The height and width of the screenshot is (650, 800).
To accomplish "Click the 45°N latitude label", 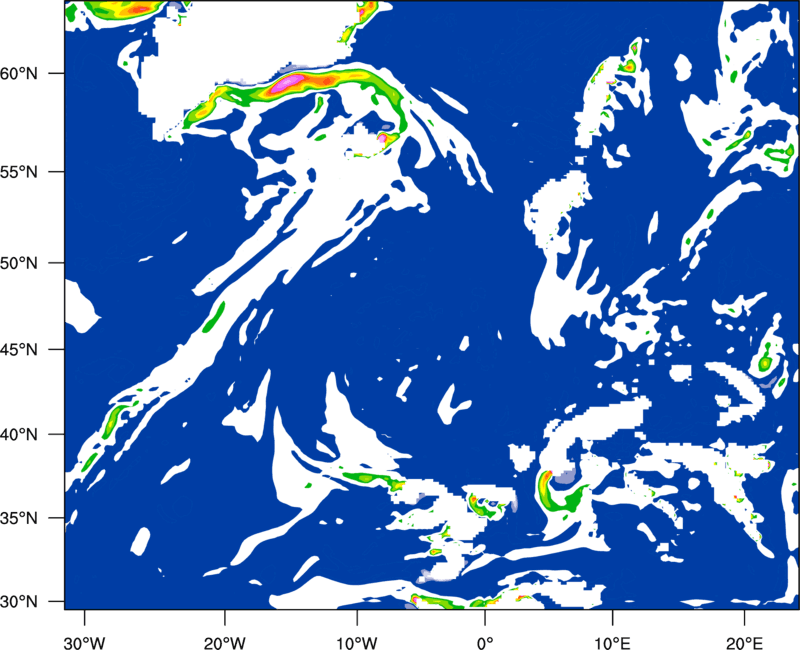I will click(x=19, y=350).
